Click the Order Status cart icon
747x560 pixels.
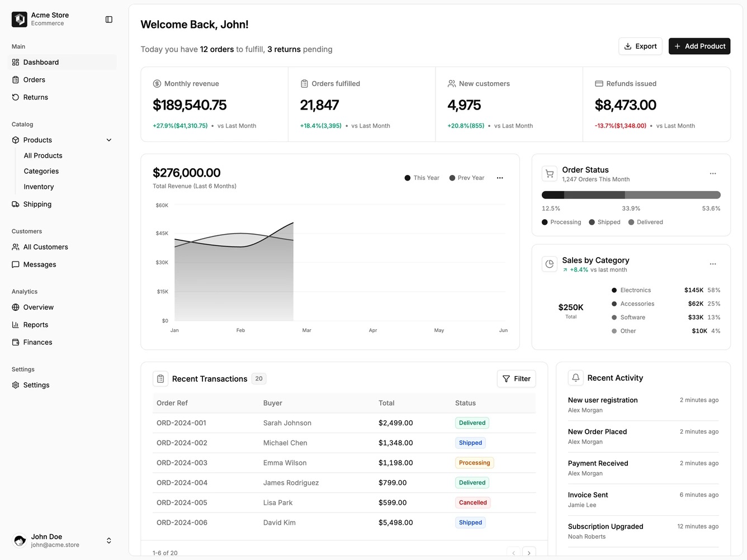[x=550, y=174]
